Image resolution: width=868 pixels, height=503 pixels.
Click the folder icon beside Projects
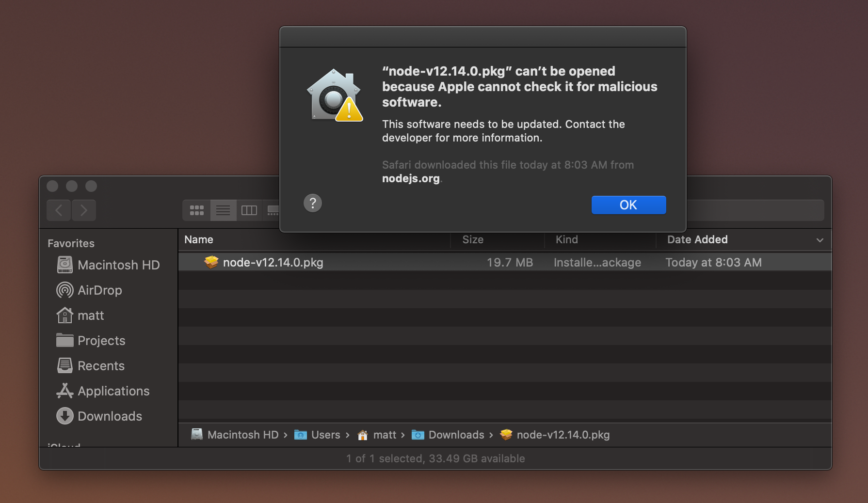(x=65, y=340)
